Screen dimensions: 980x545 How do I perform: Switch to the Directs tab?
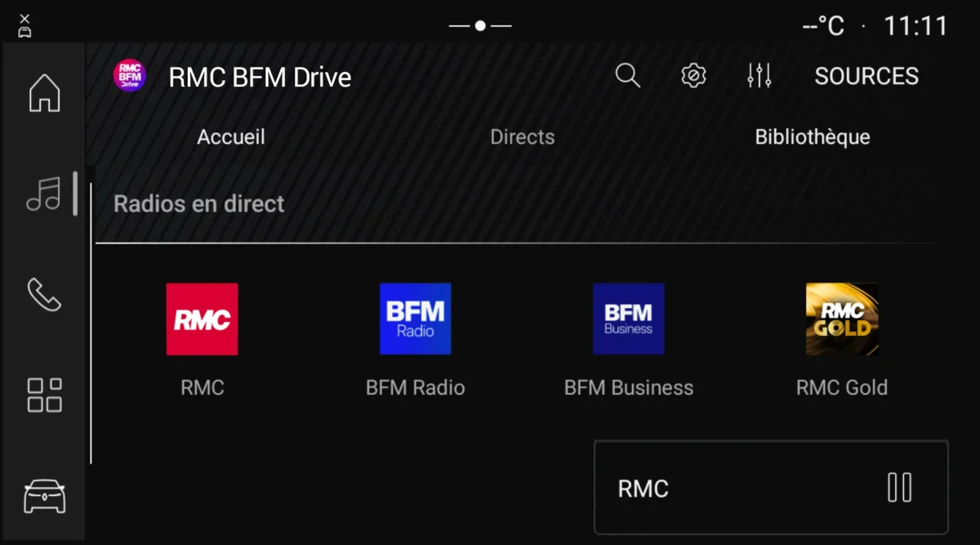click(x=522, y=136)
